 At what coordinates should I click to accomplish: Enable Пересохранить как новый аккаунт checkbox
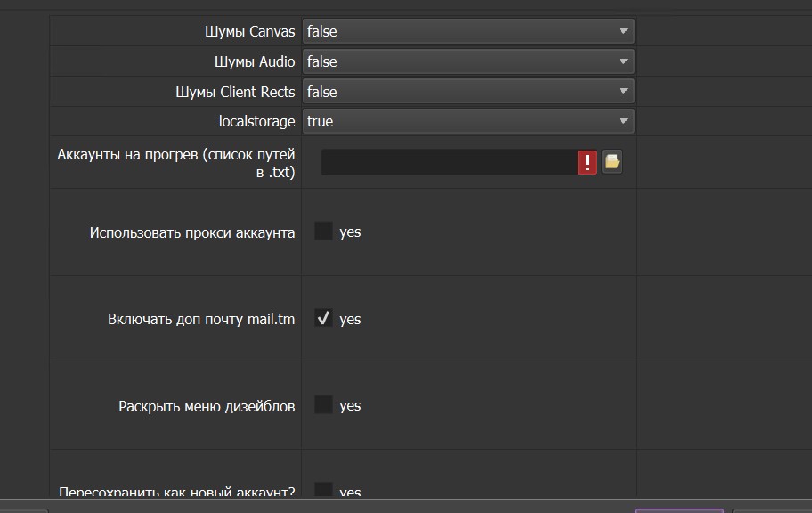pyautogui.click(x=324, y=489)
